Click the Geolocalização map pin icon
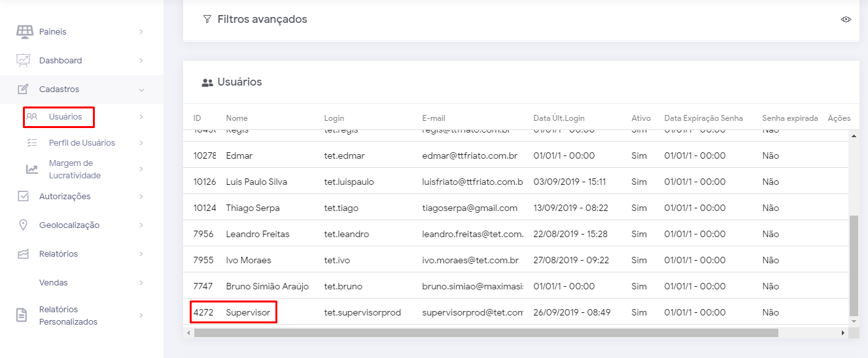This screenshot has height=358, width=868. coord(24,225)
